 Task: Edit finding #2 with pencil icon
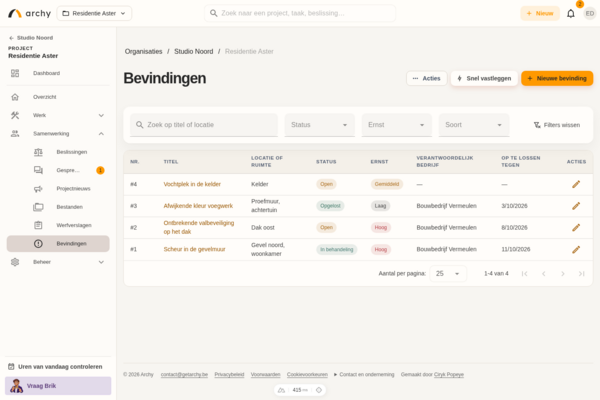[576, 227]
